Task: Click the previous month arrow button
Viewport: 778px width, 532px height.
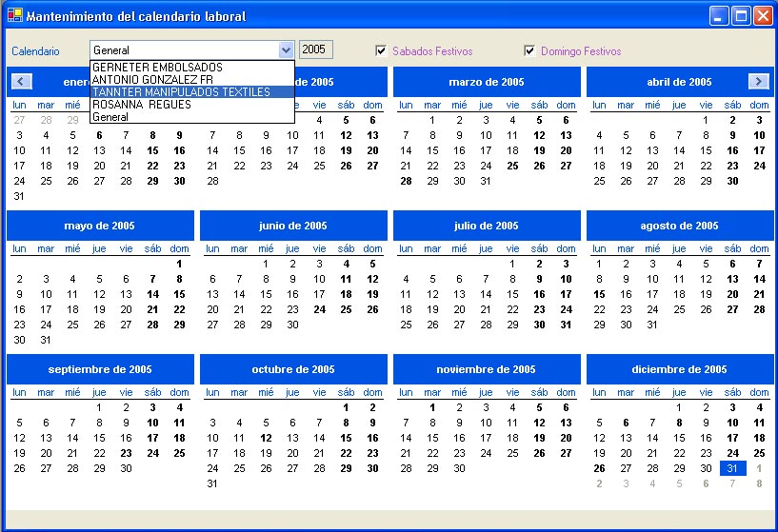Action: coord(23,82)
